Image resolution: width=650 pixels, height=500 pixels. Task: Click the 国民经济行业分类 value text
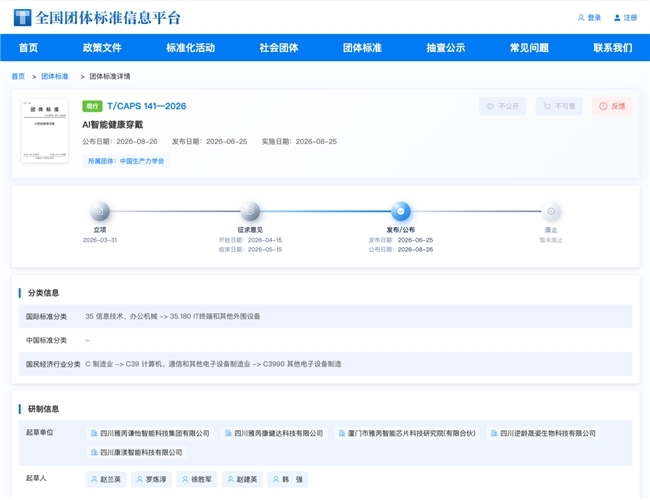213,364
